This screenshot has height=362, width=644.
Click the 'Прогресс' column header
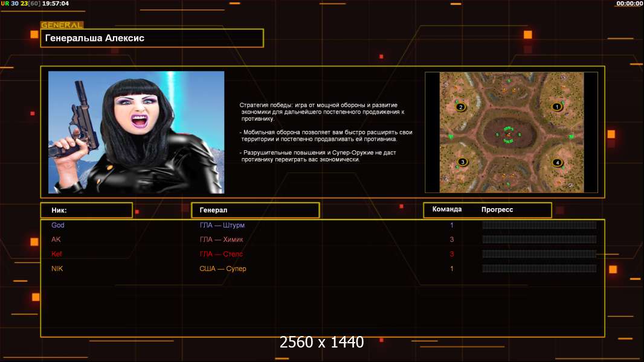tap(497, 209)
